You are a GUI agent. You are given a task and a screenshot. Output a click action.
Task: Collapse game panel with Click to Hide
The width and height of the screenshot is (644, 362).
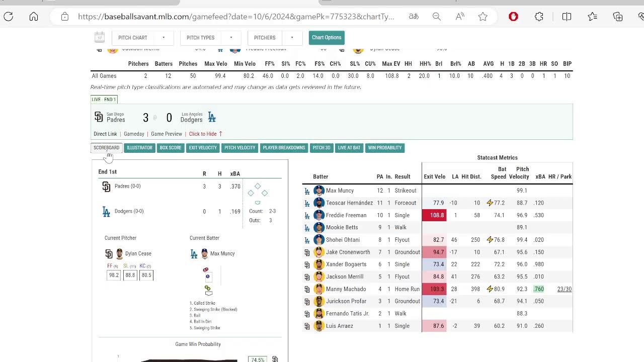[x=206, y=134]
